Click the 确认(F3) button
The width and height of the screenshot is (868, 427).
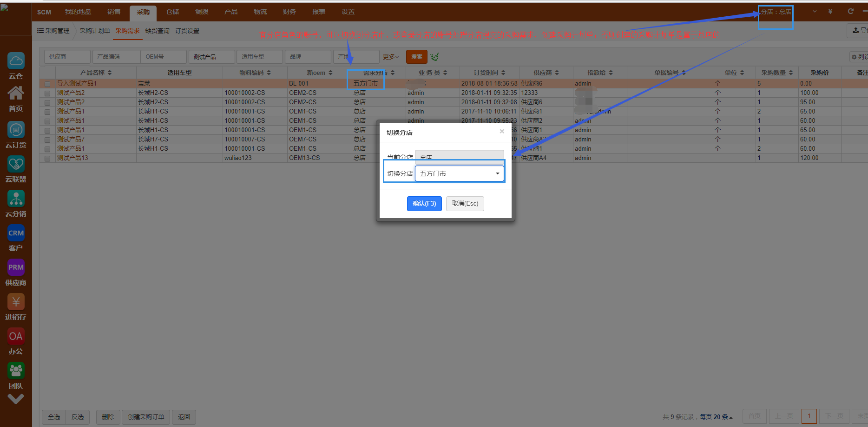point(424,204)
